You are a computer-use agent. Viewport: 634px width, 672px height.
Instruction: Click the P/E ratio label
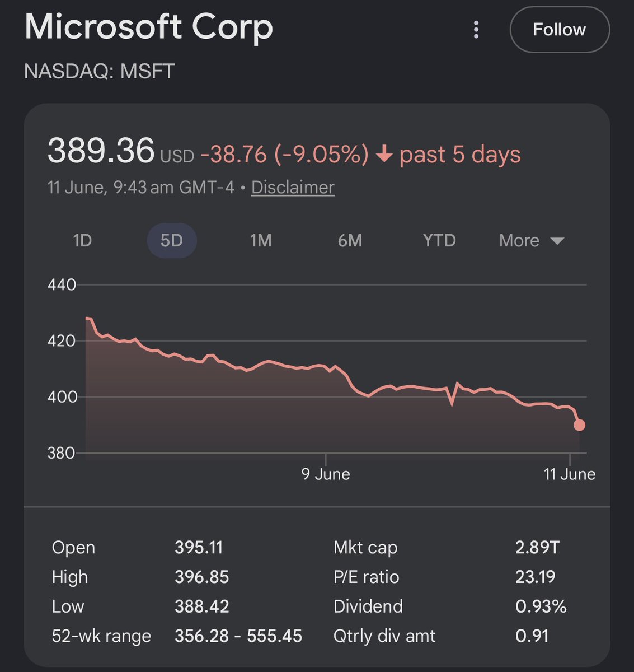367,577
